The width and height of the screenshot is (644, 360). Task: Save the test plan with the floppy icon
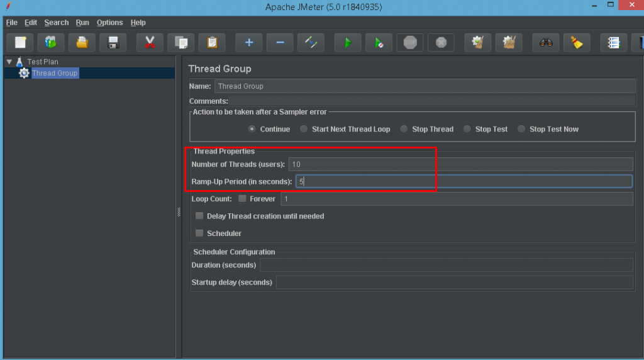(113, 42)
